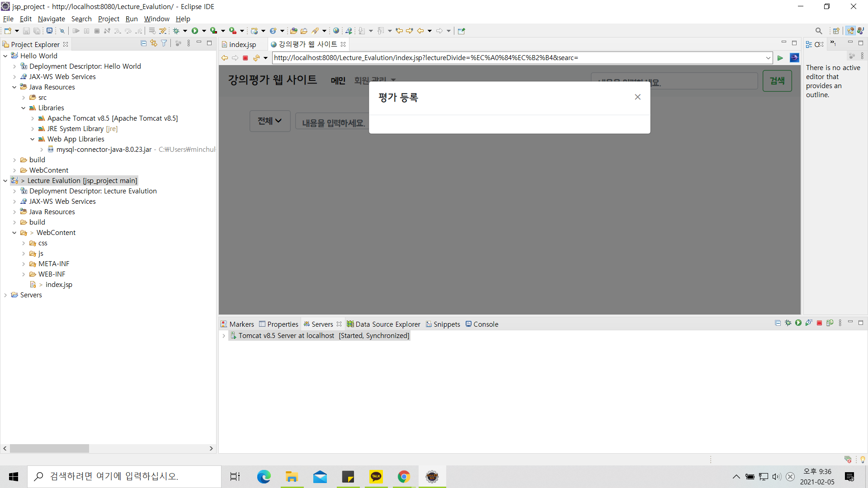Collapse the Lecture Evalution project node
Viewport: 868px width, 488px height.
[x=5, y=181]
